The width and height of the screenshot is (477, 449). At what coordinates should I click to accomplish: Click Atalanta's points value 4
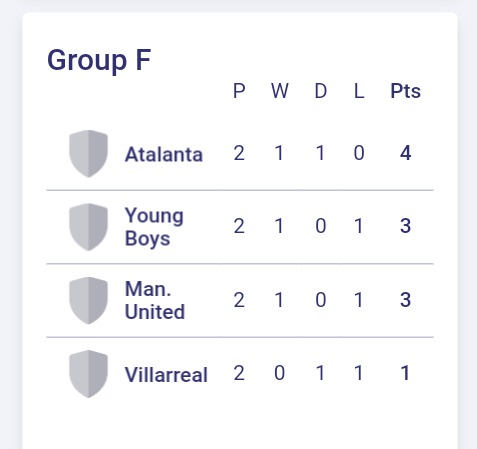click(405, 153)
